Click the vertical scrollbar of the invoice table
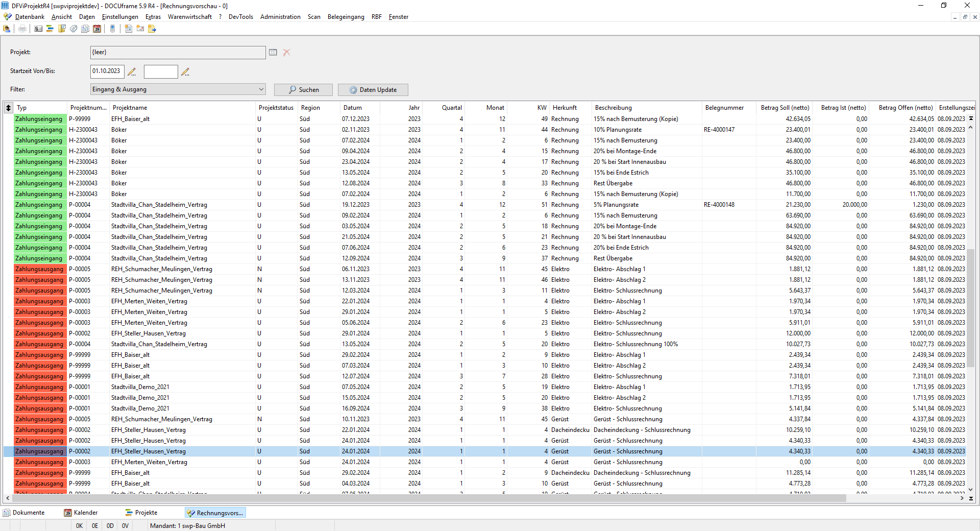This screenshot has height=531, width=980. (971, 308)
